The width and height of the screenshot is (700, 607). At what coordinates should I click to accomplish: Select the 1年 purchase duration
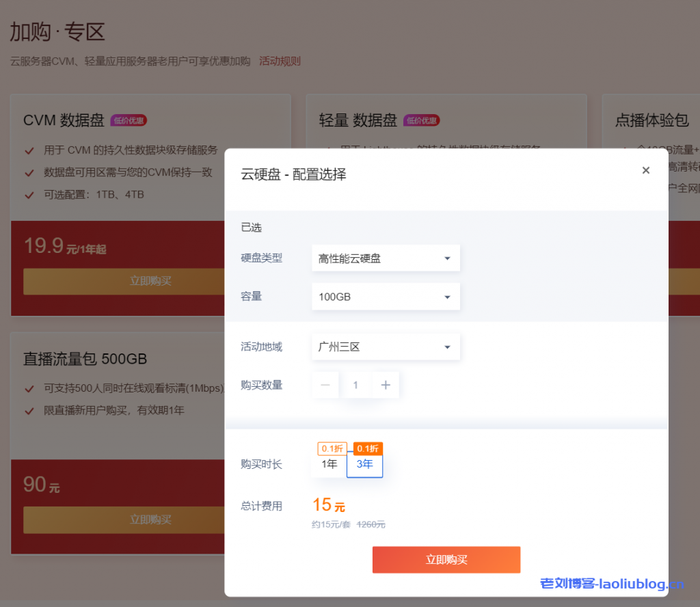click(329, 464)
